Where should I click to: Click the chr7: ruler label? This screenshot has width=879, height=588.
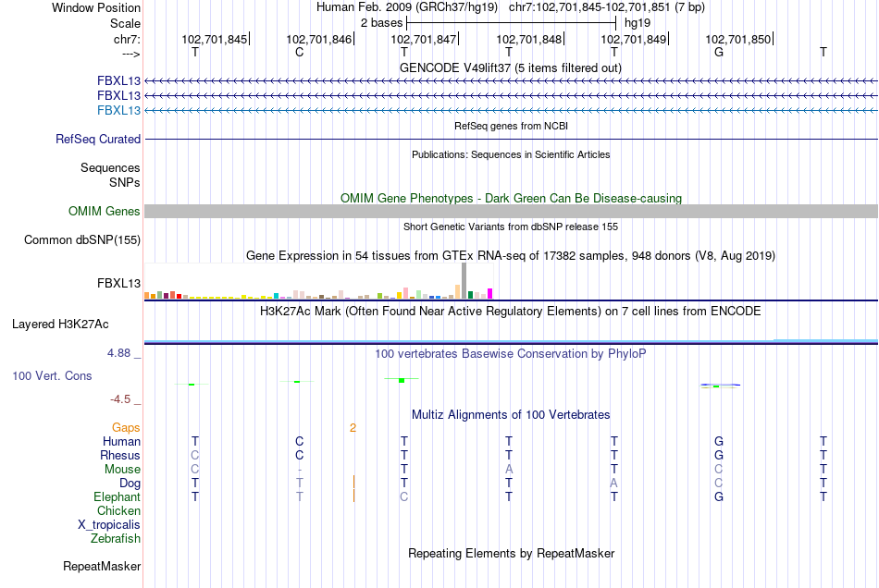[127, 39]
